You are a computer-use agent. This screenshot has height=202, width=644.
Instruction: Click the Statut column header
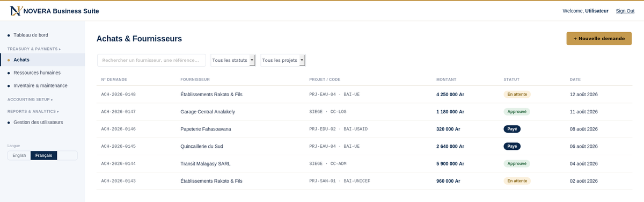511,80
